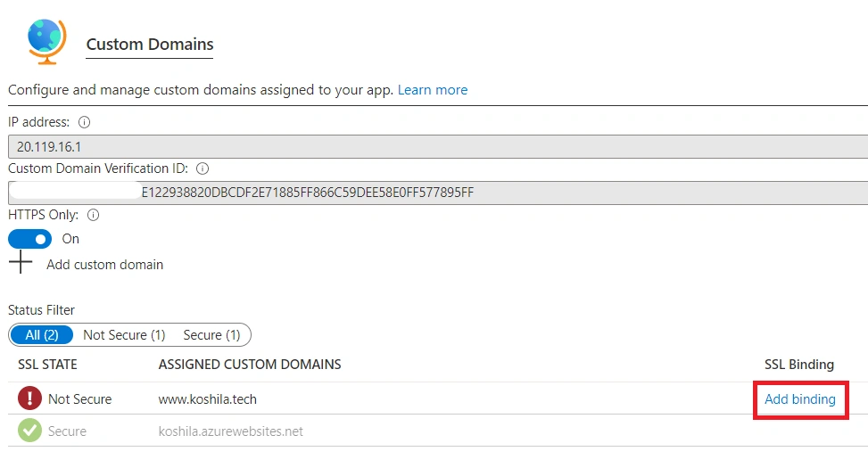Viewport: 868px width, 468px height.
Task: Filter domains by Not Secure (1)
Action: [x=124, y=334]
